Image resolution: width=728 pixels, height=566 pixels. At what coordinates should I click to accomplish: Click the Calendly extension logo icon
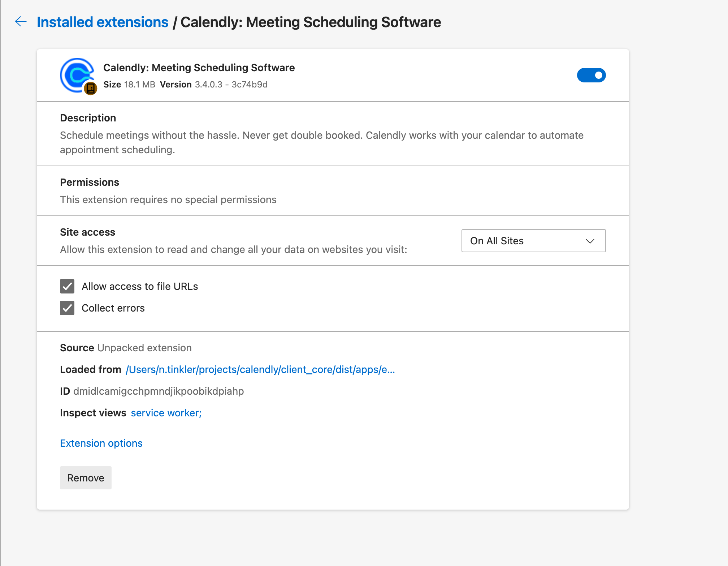tap(77, 75)
